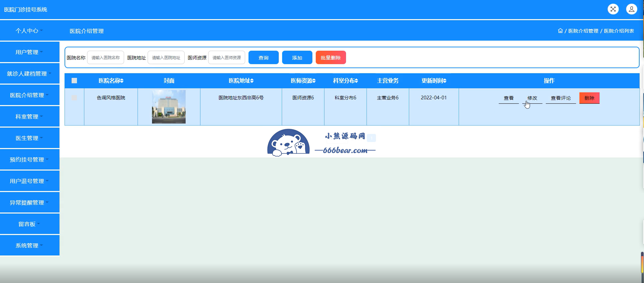This screenshot has height=283, width=644.
Task: Expand 就诊人建档管理 sidebar menu
Action: click(x=30, y=74)
